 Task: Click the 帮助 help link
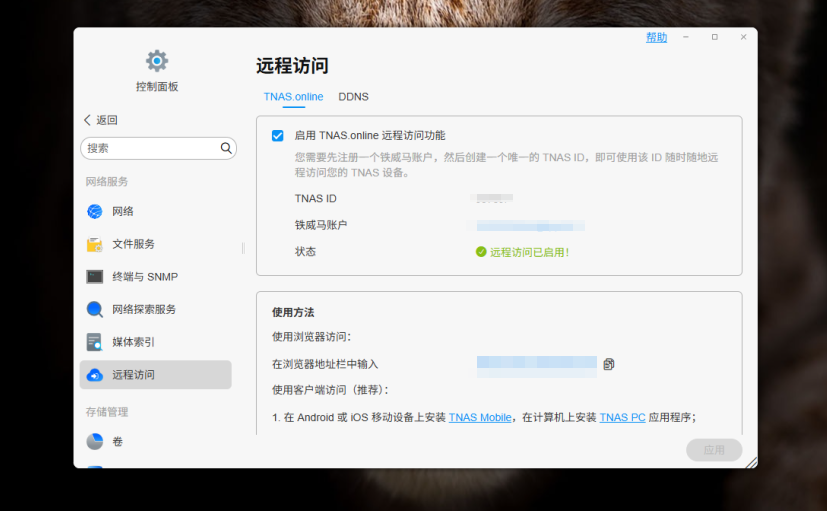[x=656, y=37]
